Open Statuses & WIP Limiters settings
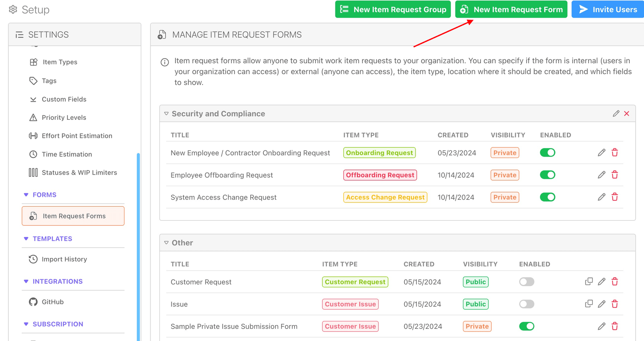The width and height of the screenshot is (644, 341). tap(79, 173)
